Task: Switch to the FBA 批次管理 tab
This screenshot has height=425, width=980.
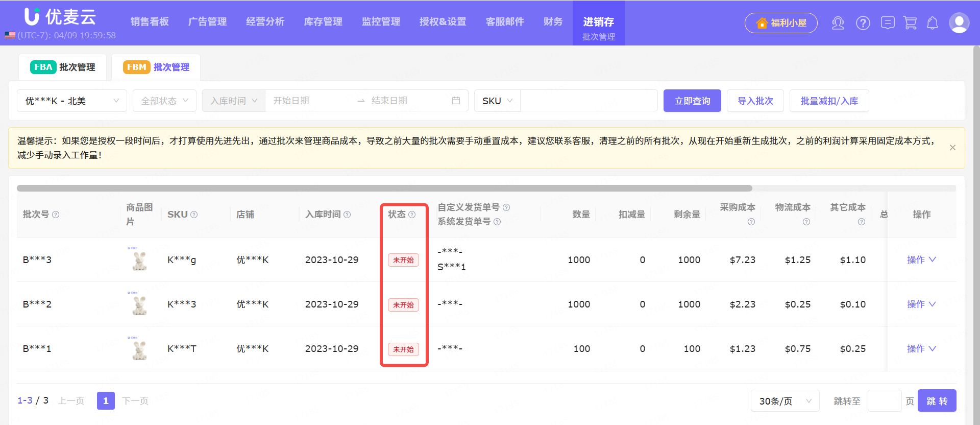Action: (63, 67)
